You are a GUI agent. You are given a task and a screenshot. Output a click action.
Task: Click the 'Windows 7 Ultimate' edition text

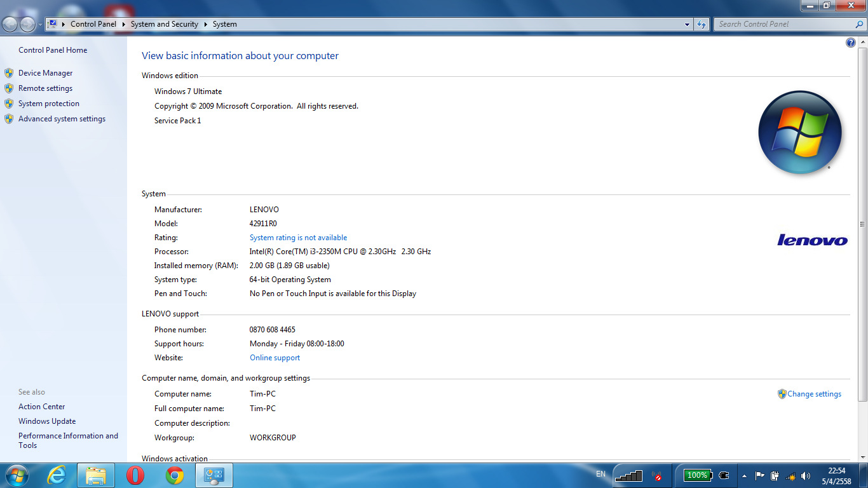tap(188, 91)
